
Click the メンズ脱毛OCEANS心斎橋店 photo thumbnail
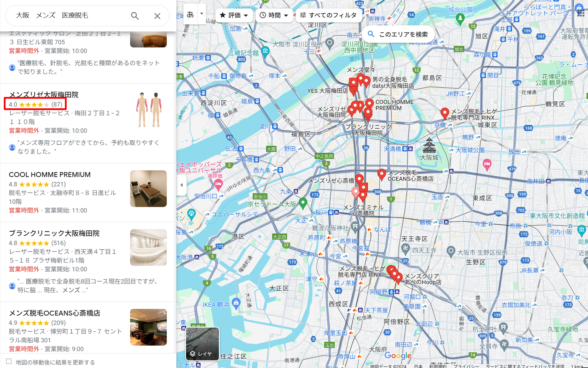pos(148,327)
